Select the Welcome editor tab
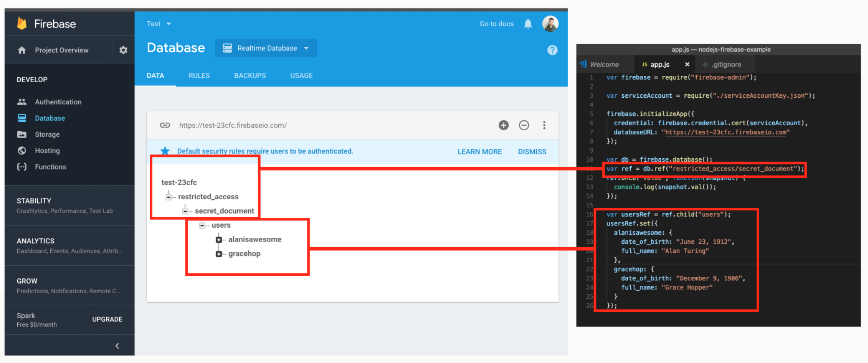The height and width of the screenshot is (363, 868). [x=604, y=64]
